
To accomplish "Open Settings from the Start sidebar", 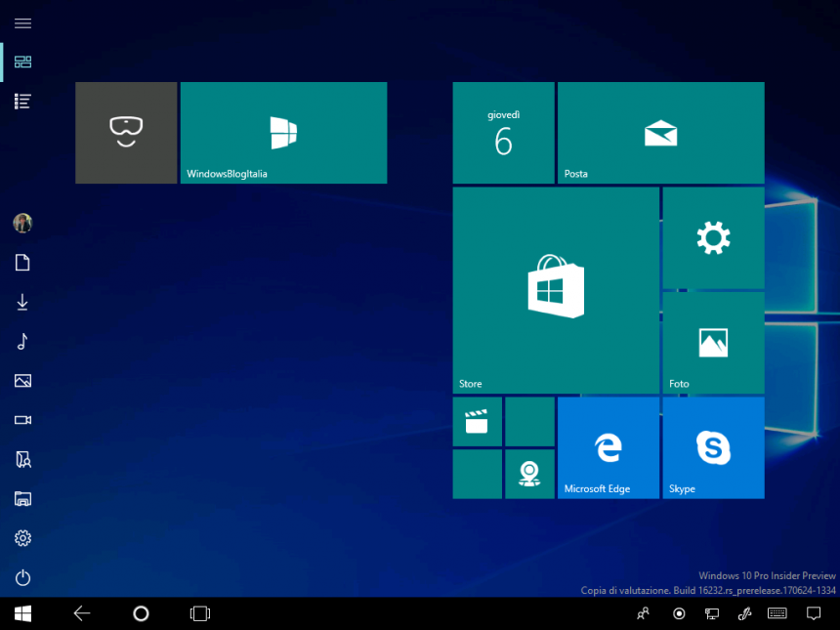I will click(22, 538).
